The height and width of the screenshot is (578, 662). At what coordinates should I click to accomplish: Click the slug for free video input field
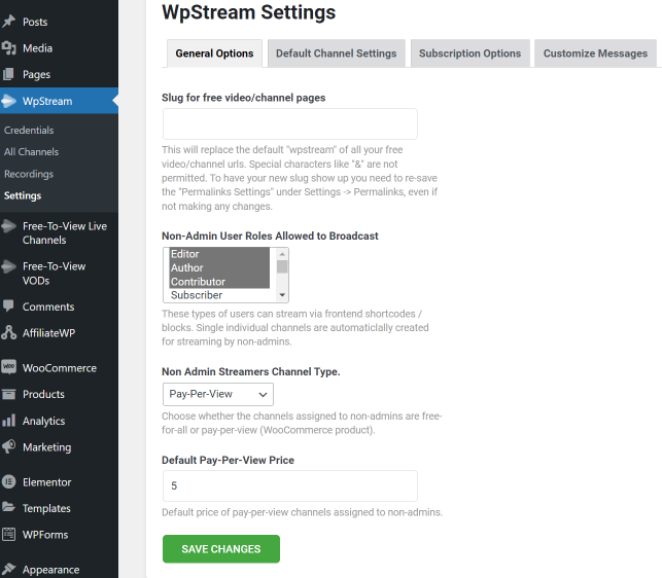(290, 124)
